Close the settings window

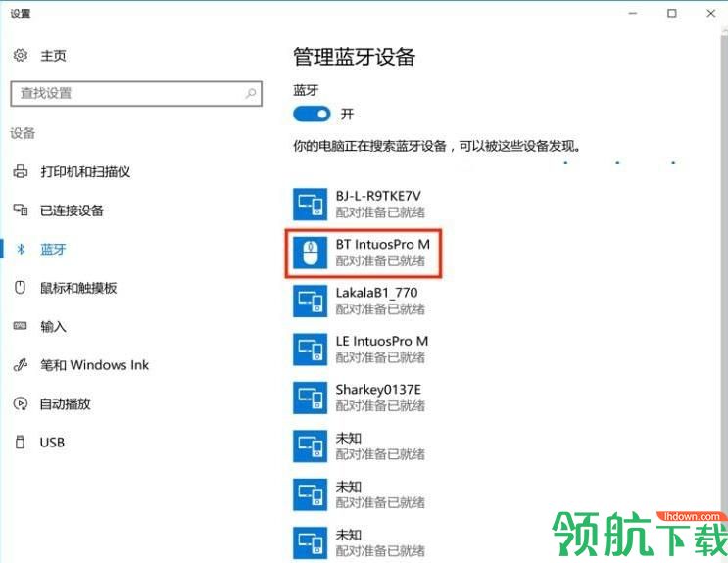[x=710, y=13]
